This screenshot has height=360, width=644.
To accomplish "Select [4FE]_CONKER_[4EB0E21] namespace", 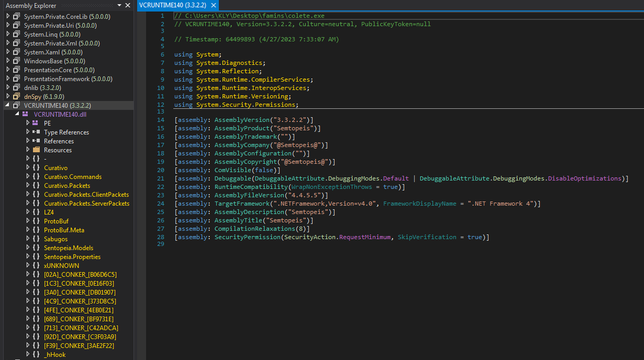I will 79,310.
